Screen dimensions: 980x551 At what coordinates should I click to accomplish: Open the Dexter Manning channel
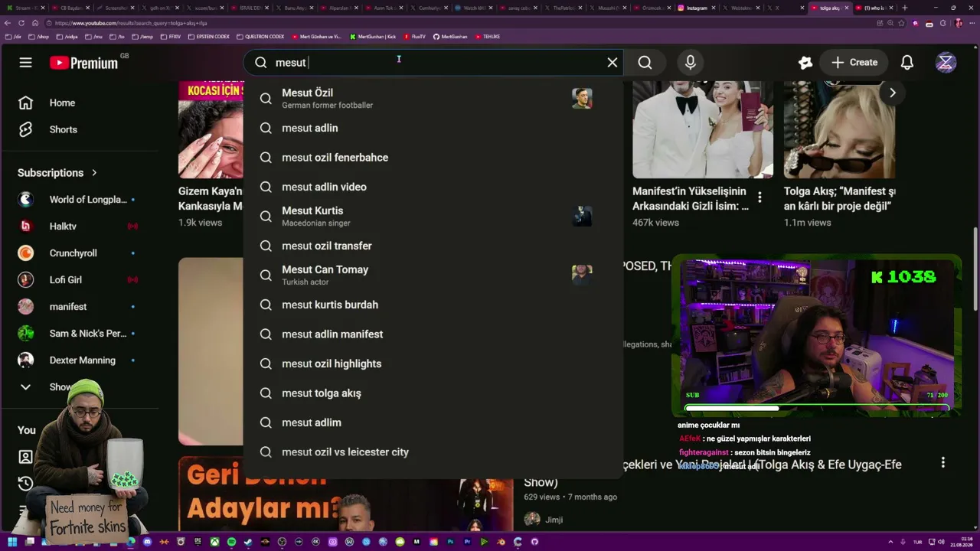[77, 360]
